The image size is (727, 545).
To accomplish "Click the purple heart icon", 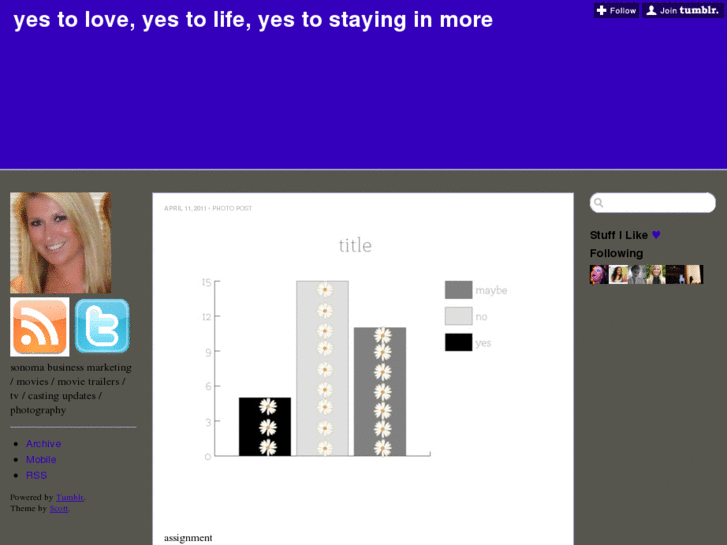I will pyautogui.click(x=656, y=235).
